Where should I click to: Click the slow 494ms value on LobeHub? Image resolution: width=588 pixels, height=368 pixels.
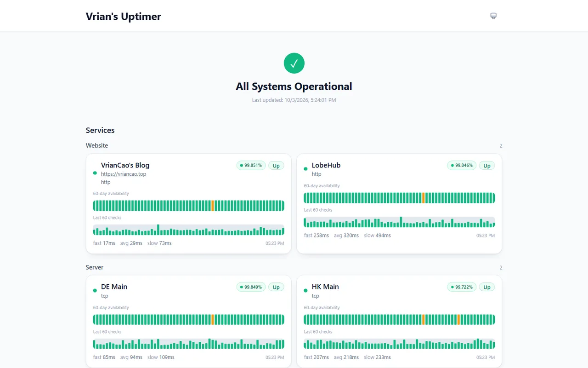[378, 235]
